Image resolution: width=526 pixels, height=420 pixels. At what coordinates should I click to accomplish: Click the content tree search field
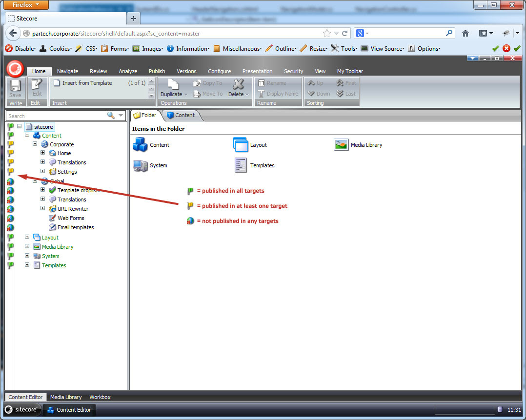click(x=55, y=116)
